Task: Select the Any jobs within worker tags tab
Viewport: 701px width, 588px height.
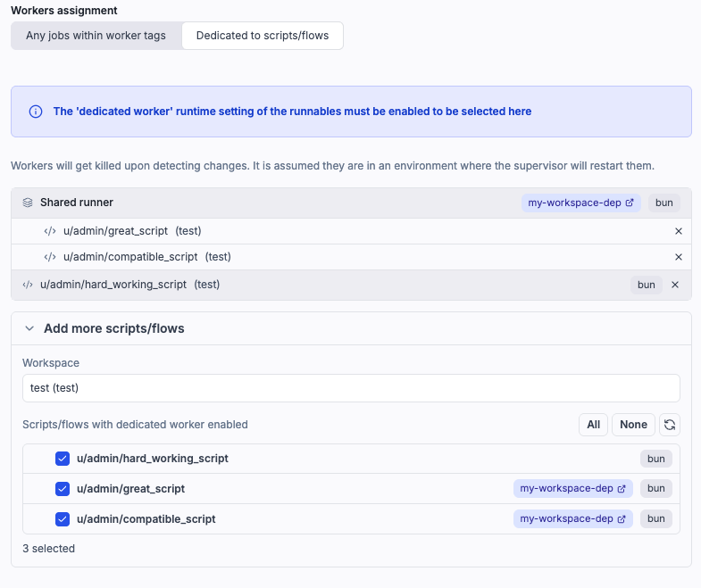Action: coord(96,36)
